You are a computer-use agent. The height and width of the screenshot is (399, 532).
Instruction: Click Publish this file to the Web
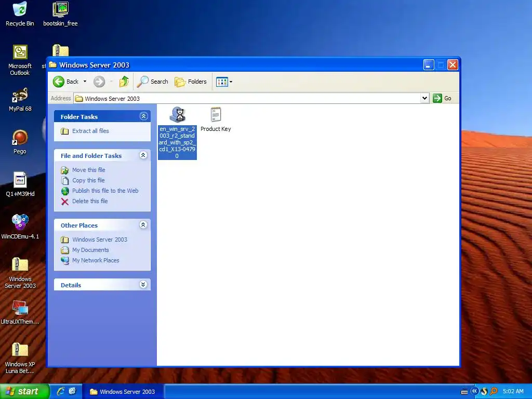point(105,191)
